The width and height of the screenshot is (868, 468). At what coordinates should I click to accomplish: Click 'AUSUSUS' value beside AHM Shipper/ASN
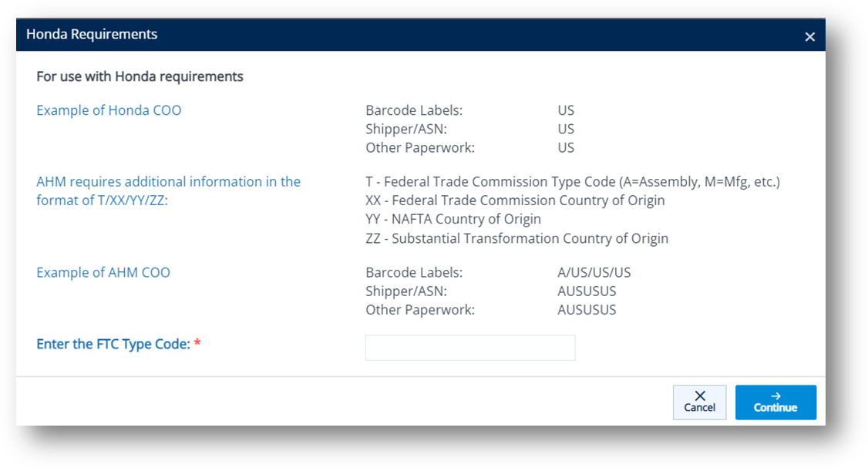[587, 291]
